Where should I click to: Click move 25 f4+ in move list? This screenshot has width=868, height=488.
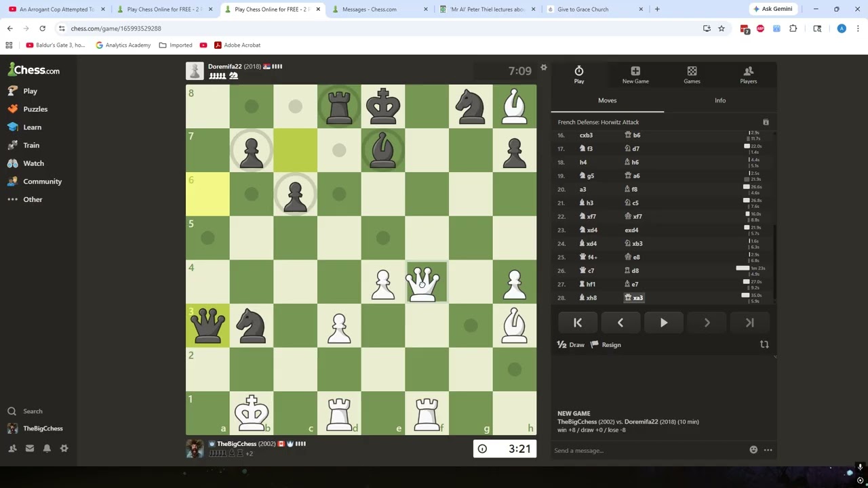coord(588,257)
